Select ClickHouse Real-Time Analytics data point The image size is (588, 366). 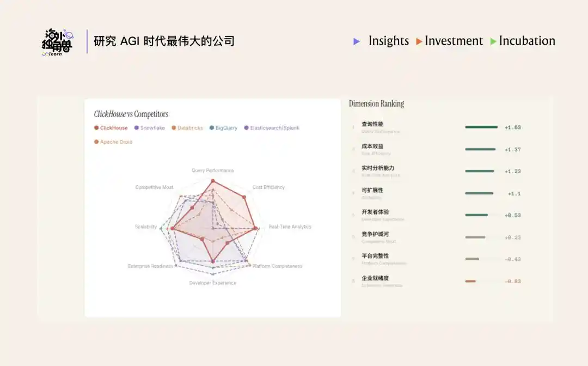pyautogui.click(x=255, y=228)
